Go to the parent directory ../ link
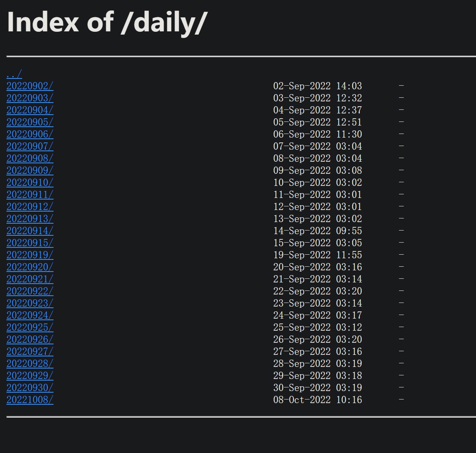 pos(14,74)
